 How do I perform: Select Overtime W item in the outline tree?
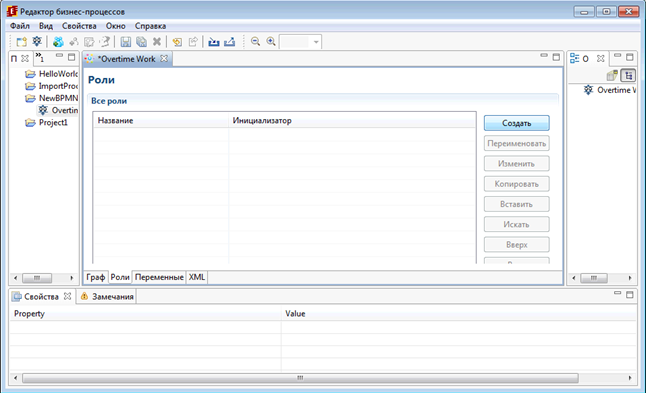click(x=610, y=90)
